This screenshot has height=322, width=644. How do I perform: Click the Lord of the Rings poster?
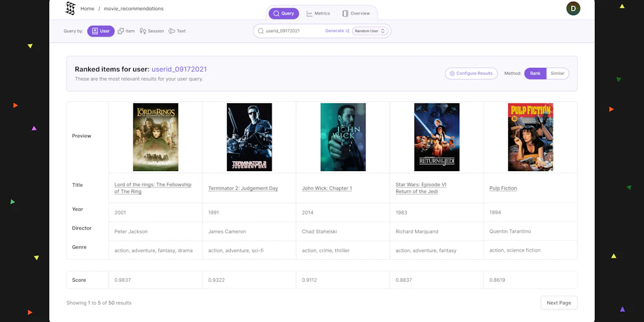[156, 137]
